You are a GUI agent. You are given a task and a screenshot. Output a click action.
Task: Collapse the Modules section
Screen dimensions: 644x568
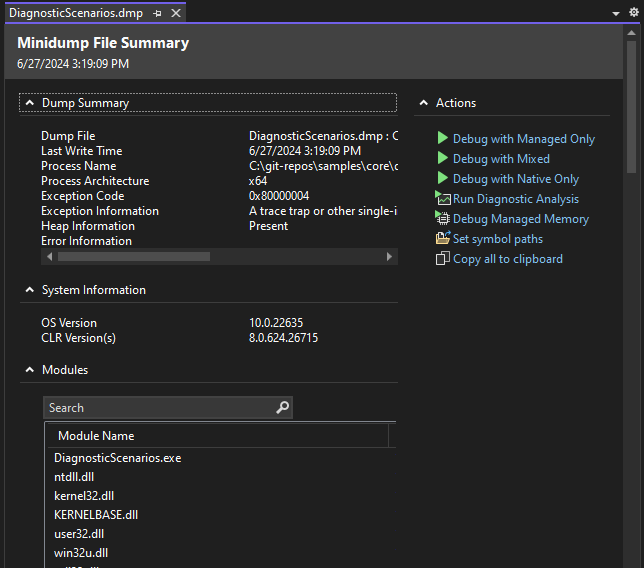point(29,370)
